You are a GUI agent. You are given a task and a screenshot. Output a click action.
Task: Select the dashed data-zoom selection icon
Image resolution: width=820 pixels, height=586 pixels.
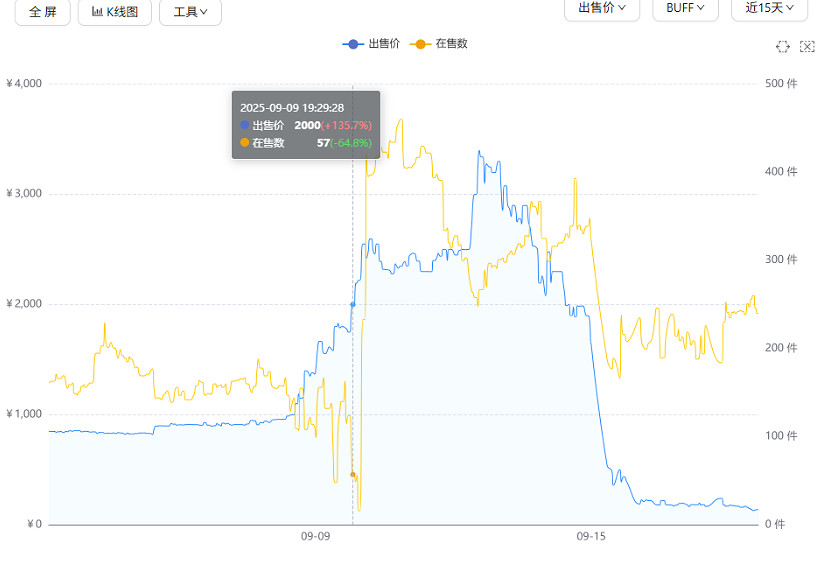(x=783, y=46)
